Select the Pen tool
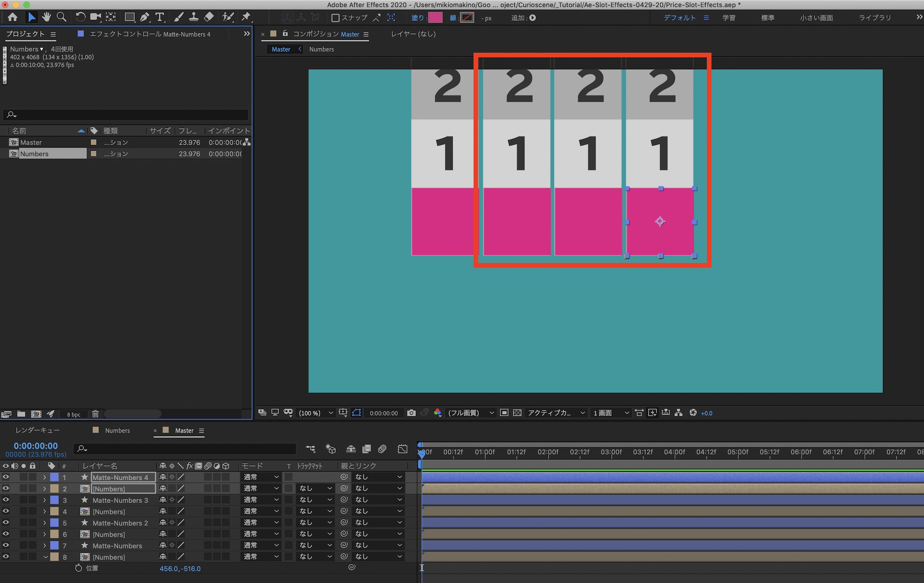The height and width of the screenshot is (583, 924). pos(145,18)
